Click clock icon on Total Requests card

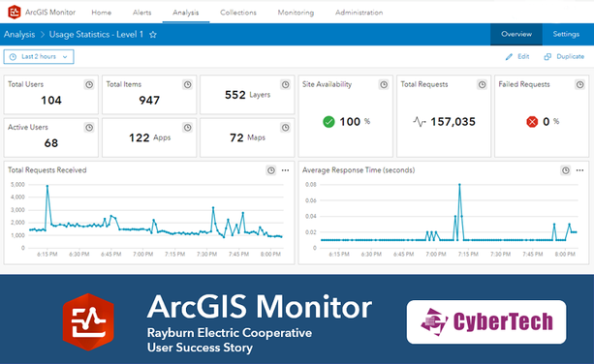pos(482,85)
